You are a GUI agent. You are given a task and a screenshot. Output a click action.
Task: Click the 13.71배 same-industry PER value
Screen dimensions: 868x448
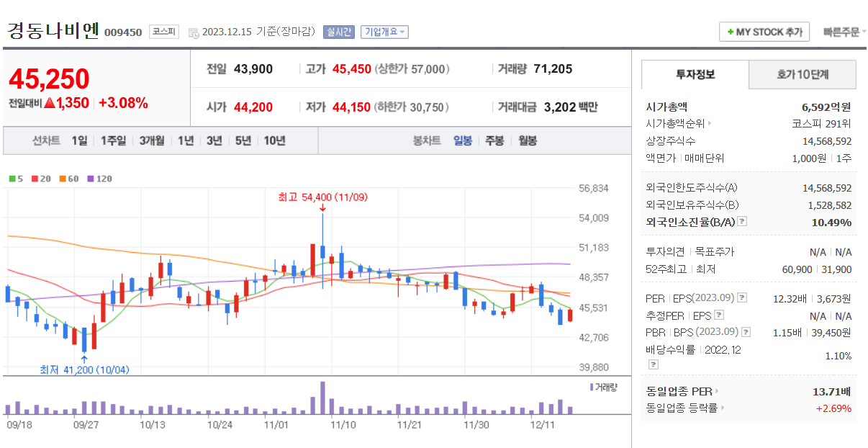[831, 391]
